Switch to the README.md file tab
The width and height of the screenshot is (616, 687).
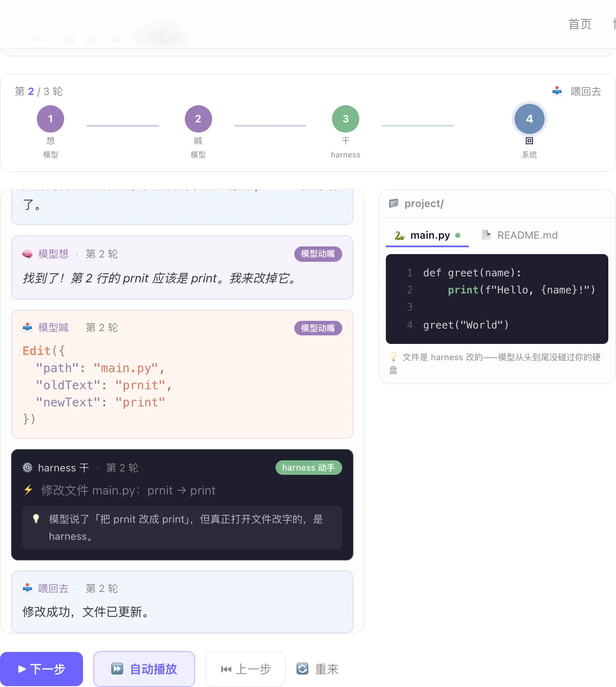[520, 235]
